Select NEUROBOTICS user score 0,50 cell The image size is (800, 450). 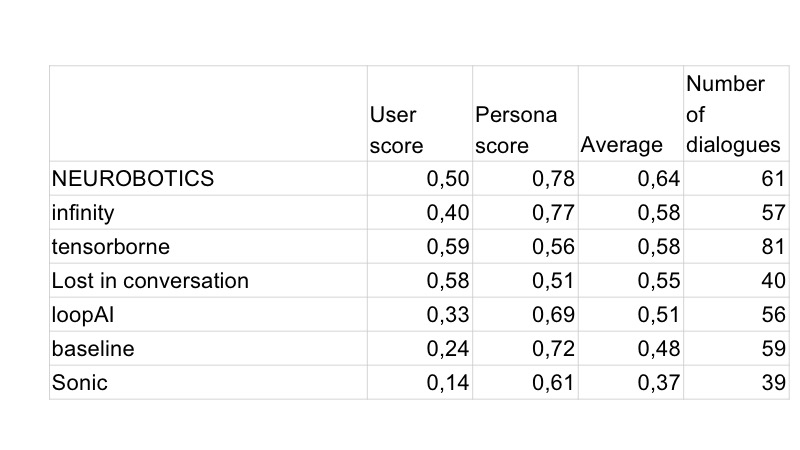pyautogui.click(x=448, y=178)
